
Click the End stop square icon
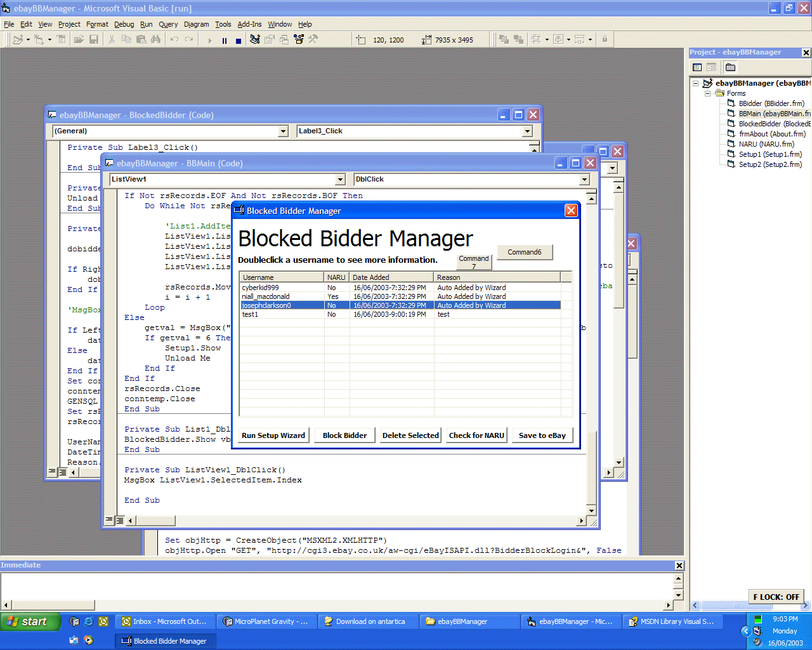(239, 40)
